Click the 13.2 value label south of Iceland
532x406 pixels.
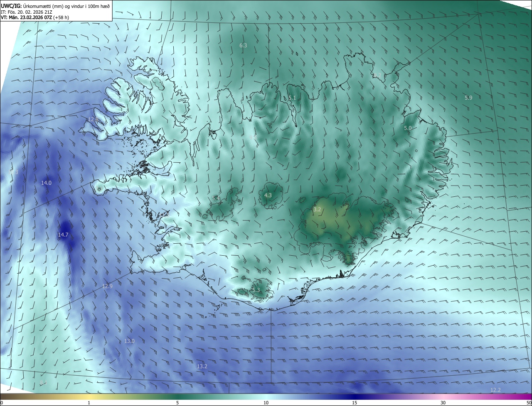202,366
